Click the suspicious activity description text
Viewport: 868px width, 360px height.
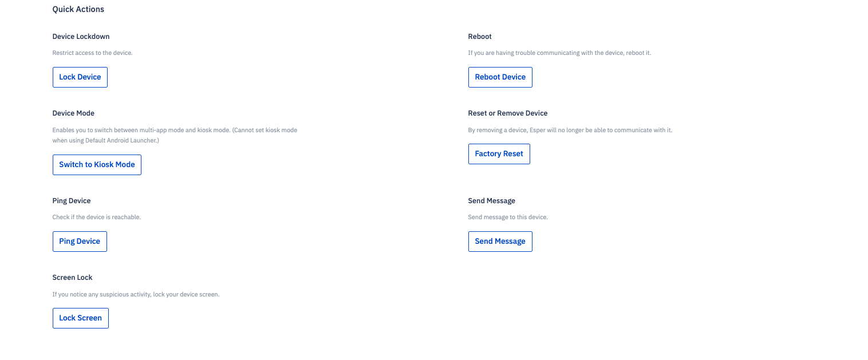(136, 294)
